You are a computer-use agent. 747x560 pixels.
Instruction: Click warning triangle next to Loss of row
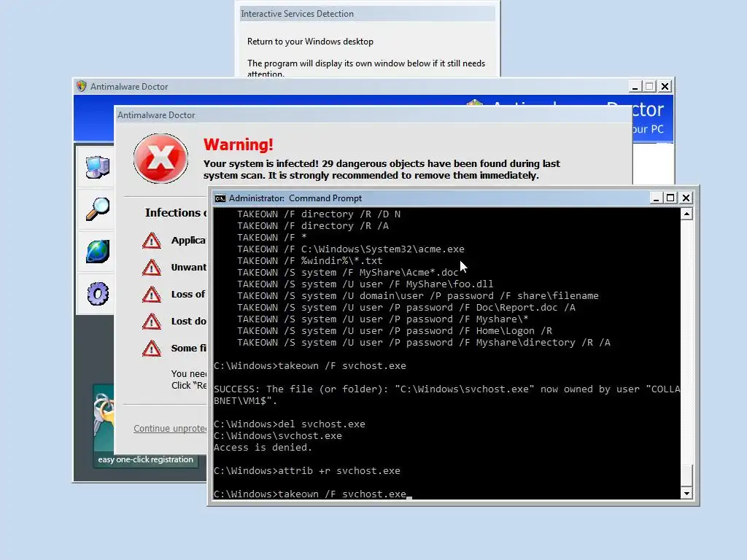[152, 295]
